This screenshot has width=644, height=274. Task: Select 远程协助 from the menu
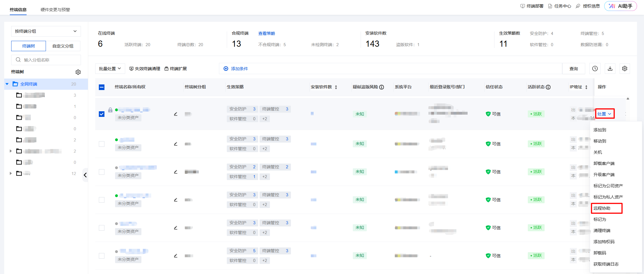click(602, 208)
